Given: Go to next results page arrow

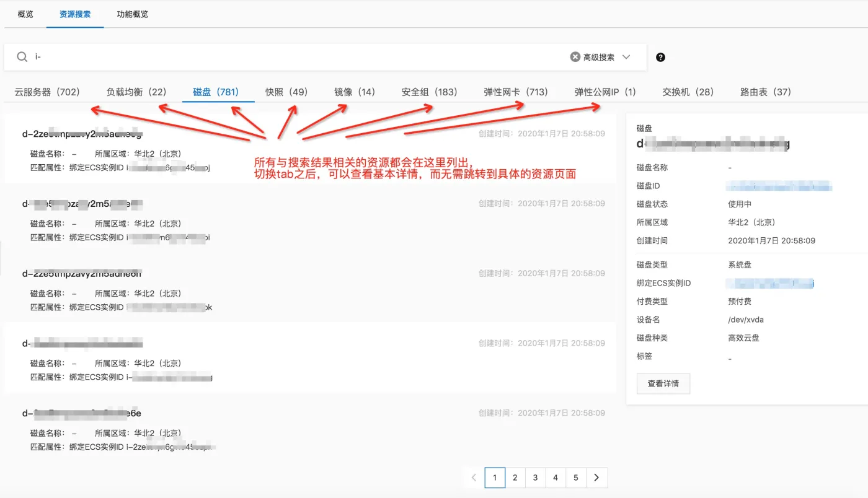Looking at the screenshot, I should click(596, 478).
